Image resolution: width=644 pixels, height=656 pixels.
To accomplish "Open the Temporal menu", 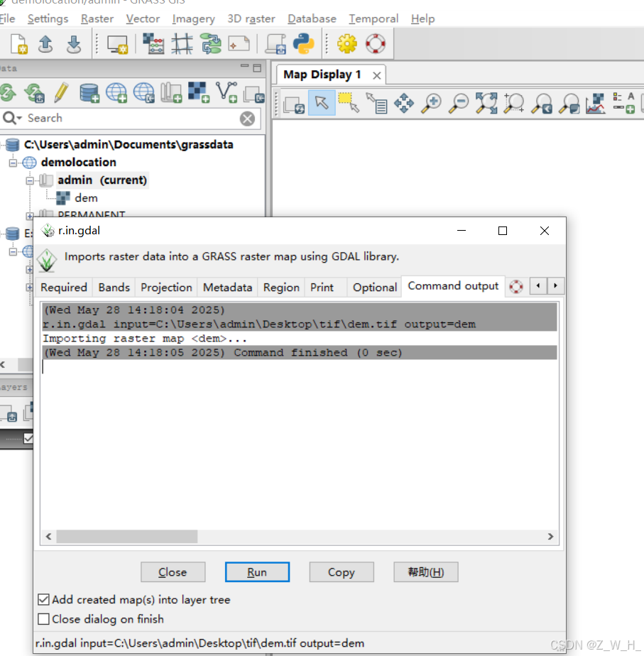I will pyautogui.click(x=373, y=19).
